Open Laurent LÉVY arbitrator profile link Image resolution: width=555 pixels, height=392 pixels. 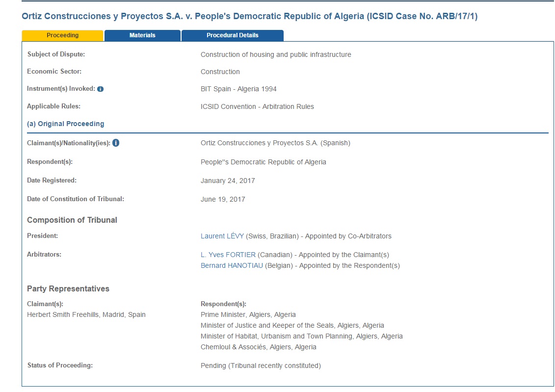coord(222,236)
